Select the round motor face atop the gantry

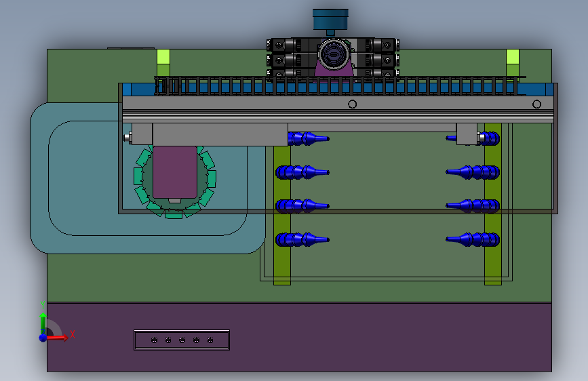334,54
